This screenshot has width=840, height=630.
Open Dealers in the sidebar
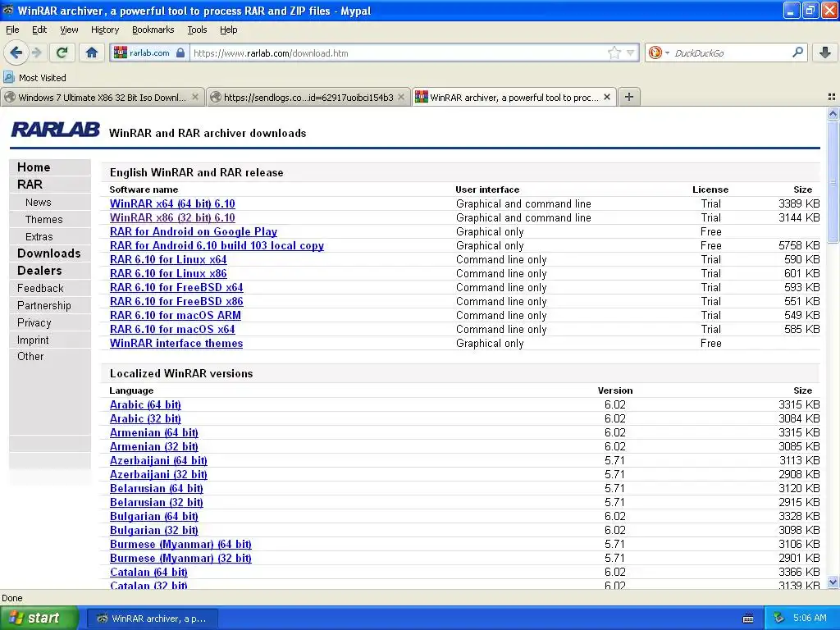tap(39, 271)
